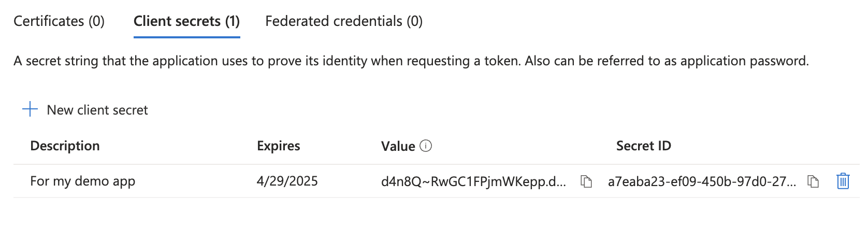Click the Secret ID column header
The width and height of the screenshot is (868, 226).
(643, 146)
